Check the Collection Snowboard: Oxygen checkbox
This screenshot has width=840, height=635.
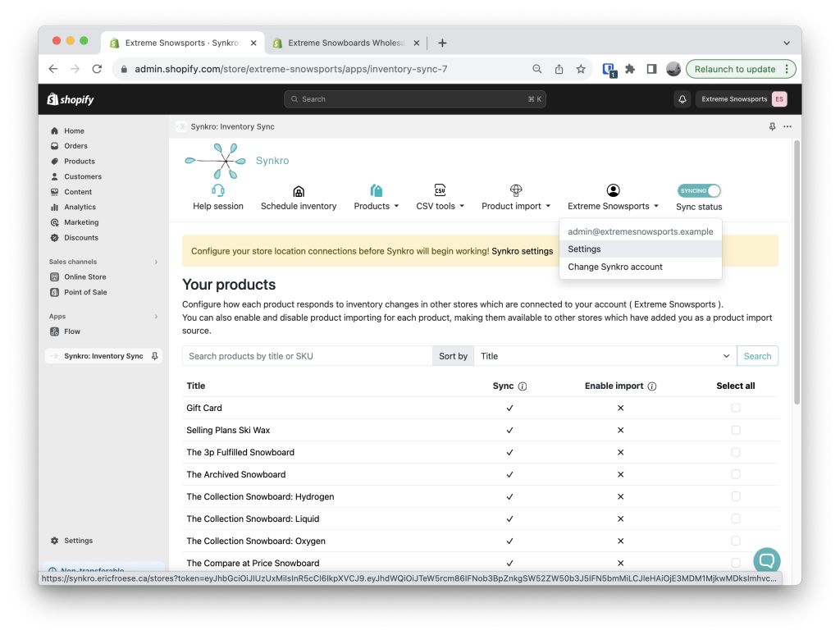(736, 541)
